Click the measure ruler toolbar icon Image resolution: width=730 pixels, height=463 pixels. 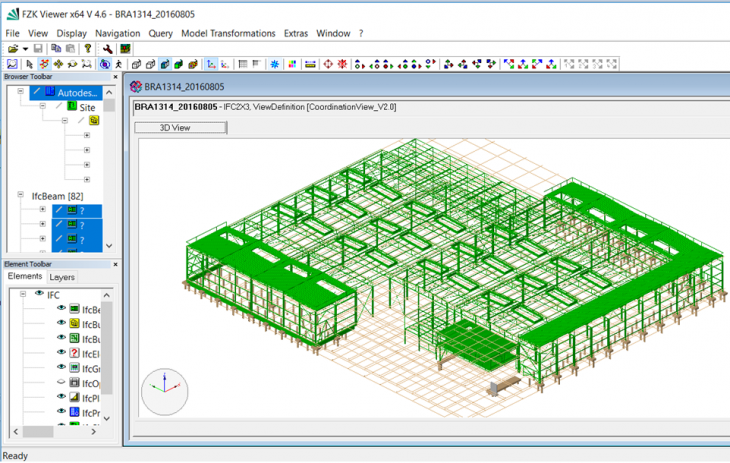pyautogui.click(x=311, y=64)
